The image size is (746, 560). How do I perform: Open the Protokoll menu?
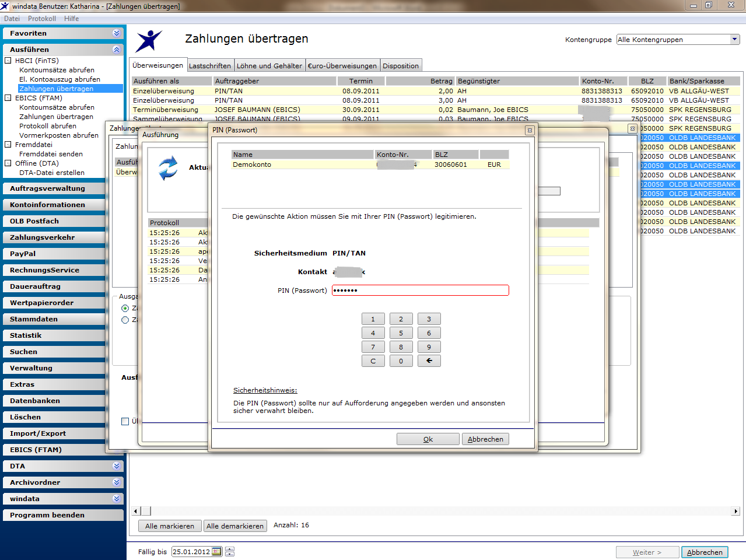(x=42, y=19)
